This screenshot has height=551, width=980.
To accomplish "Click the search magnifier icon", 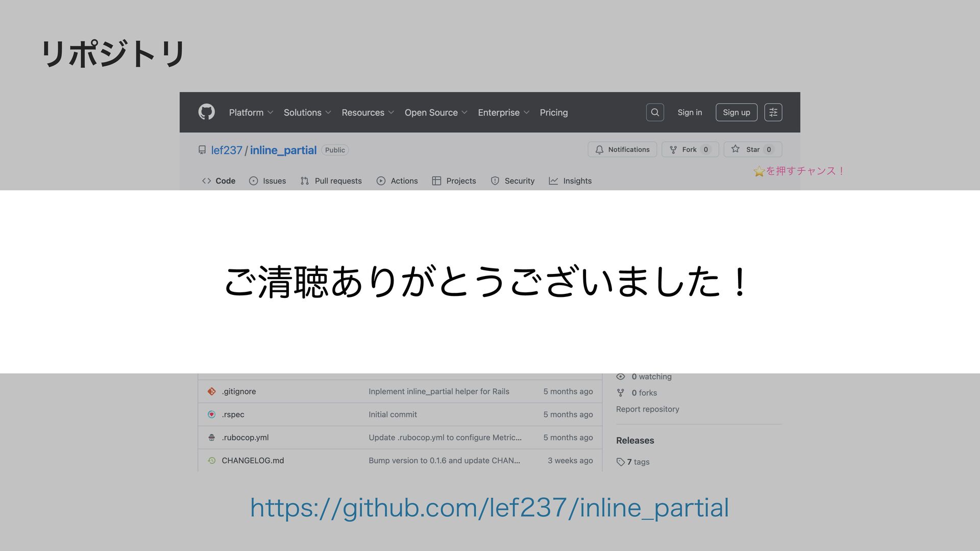I will click(655, 112).
